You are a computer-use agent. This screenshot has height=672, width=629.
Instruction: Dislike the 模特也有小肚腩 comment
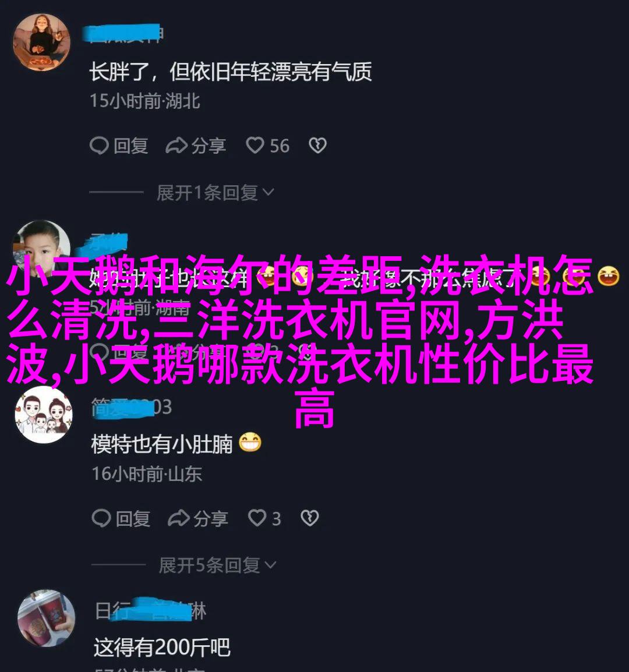coord(310,519)
